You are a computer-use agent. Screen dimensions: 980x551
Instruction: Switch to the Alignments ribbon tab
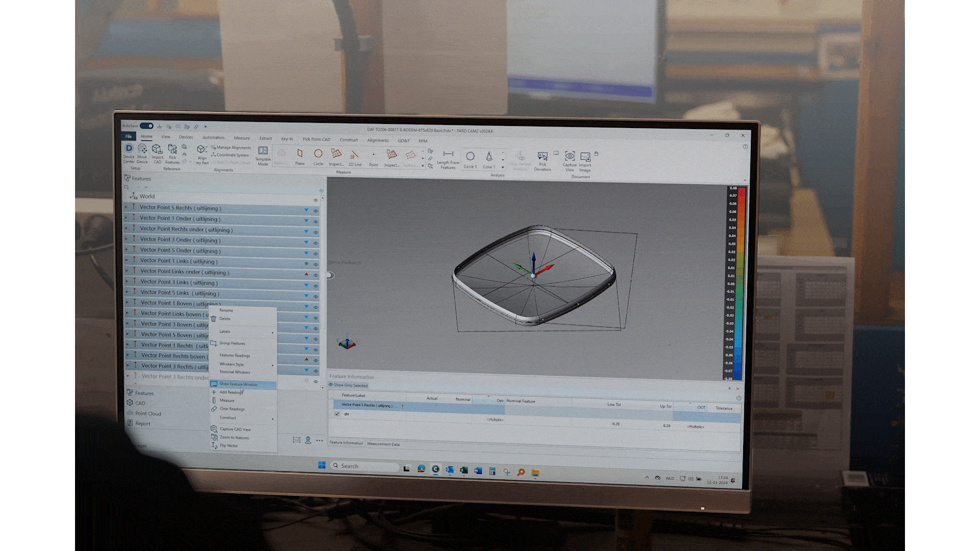[x=378, y=140]
